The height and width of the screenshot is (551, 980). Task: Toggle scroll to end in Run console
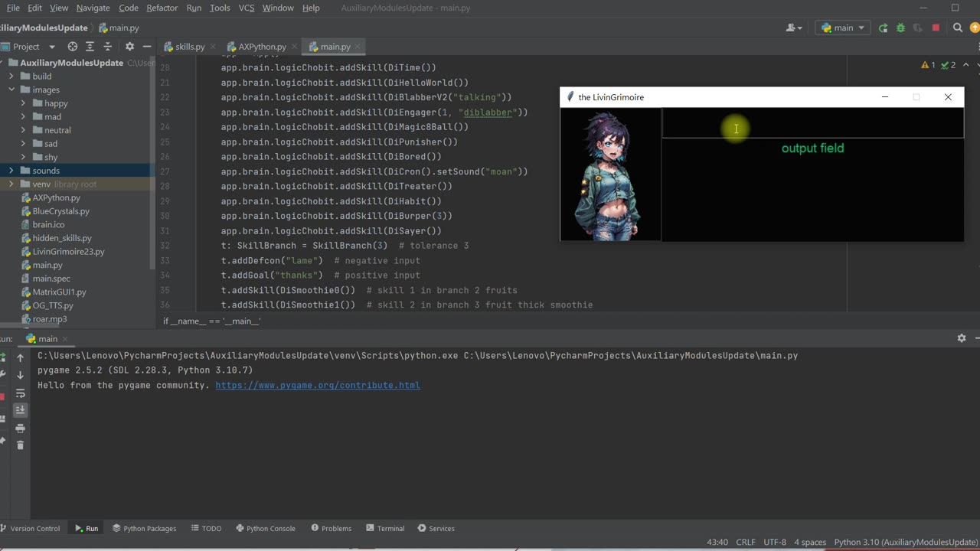tap(21, 411)
